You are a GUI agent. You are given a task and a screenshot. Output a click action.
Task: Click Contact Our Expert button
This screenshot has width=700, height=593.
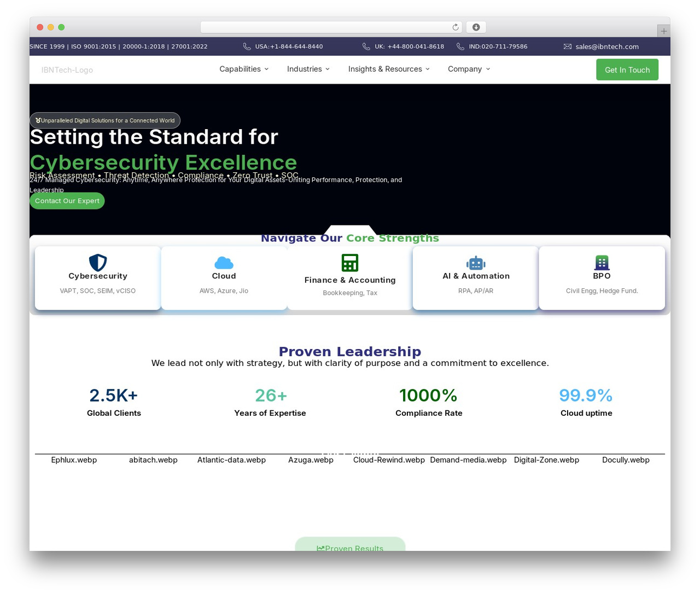[x=67, y=201]
